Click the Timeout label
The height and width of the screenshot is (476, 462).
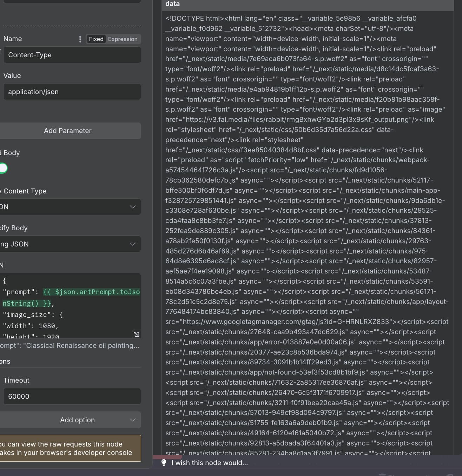[x=16, y=380]
